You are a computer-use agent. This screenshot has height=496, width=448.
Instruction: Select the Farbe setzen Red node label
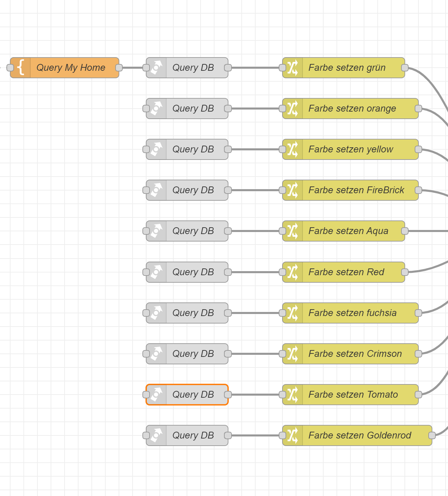tap(346, 272)
